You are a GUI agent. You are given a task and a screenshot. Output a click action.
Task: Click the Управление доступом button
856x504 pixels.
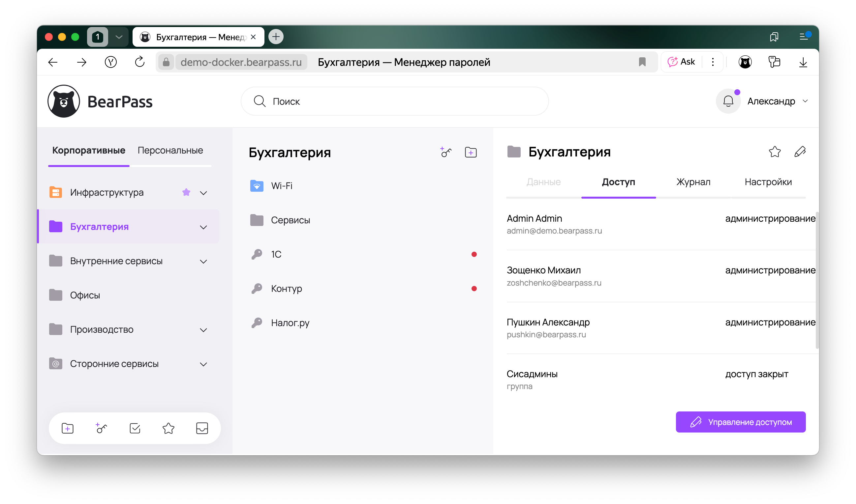pos(740,422)
